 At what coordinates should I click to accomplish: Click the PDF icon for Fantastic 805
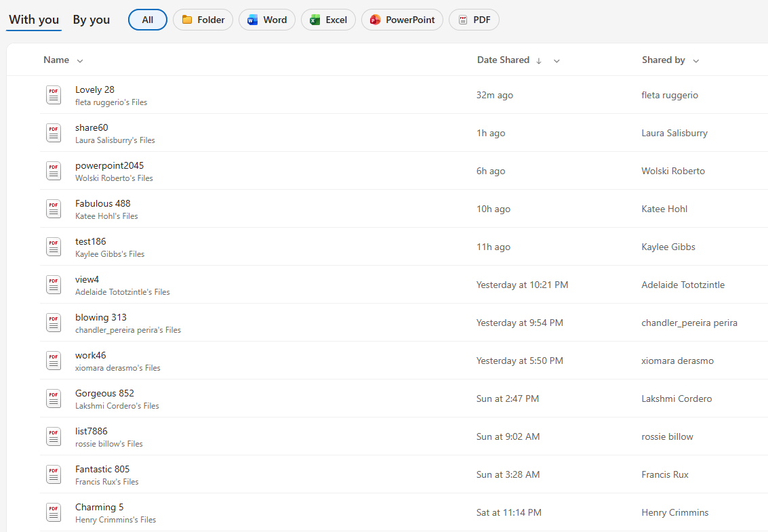(54, 474)
